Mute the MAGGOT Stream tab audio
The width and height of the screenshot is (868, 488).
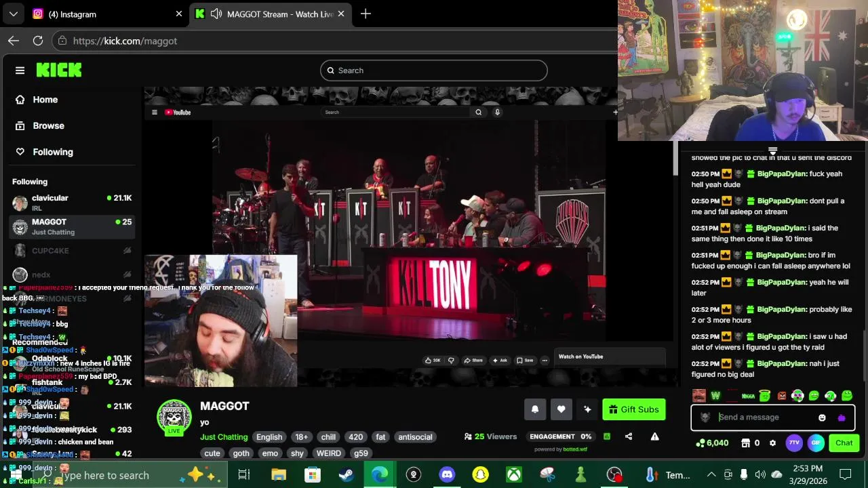[216, 14]
